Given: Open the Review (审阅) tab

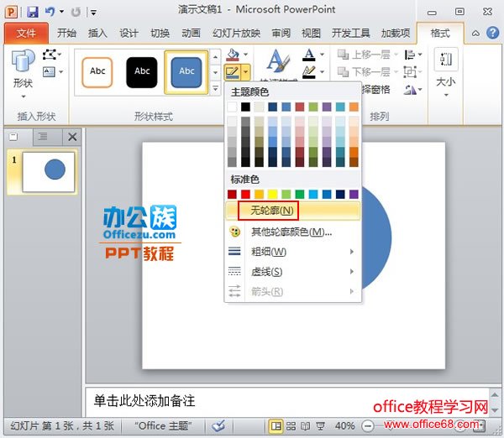Looking at the screenshot, I should (x=281, y=33).
